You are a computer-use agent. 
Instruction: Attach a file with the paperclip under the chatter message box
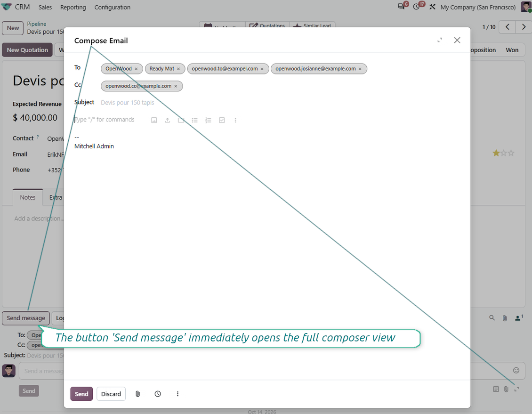(506, 389)
